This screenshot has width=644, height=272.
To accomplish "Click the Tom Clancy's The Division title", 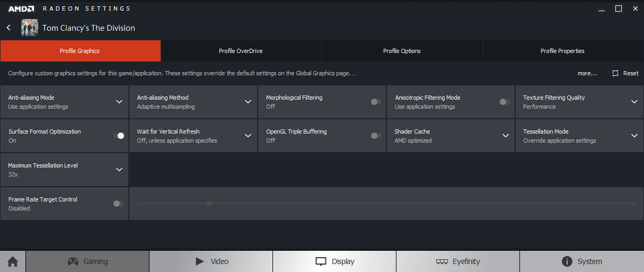I will click(x=89, y=28).
